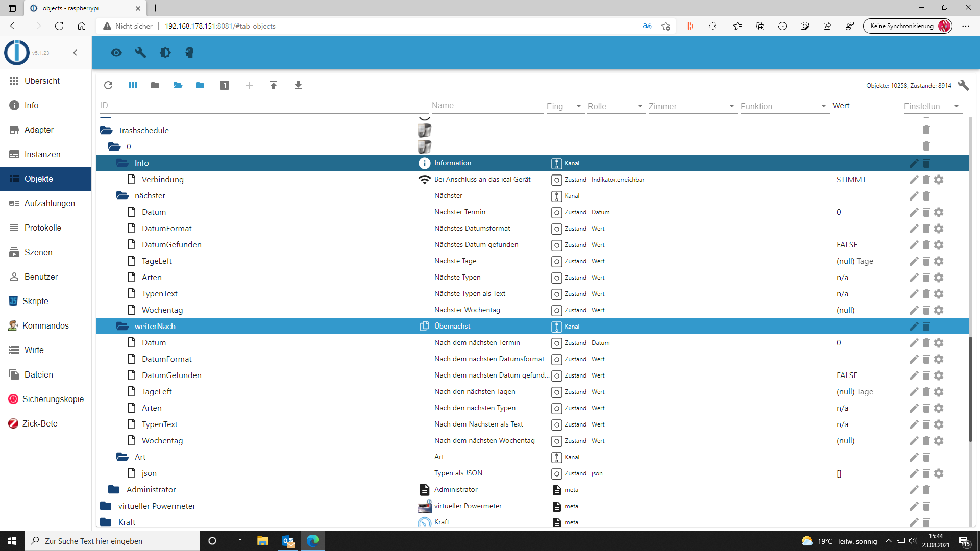Open settings gear for json object
Screen dimensions: 980x551
click(939, 473)
